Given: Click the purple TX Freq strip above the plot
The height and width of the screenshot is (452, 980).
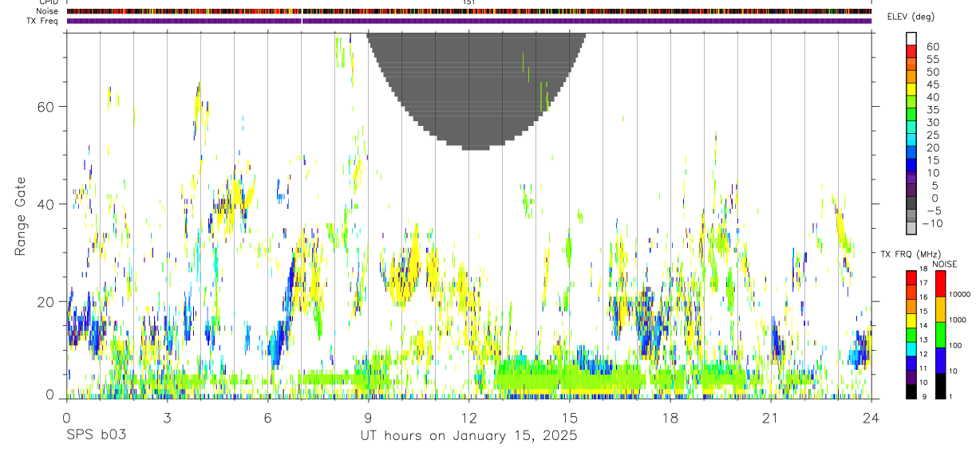Looking at the screenshot, I should 469,21.
